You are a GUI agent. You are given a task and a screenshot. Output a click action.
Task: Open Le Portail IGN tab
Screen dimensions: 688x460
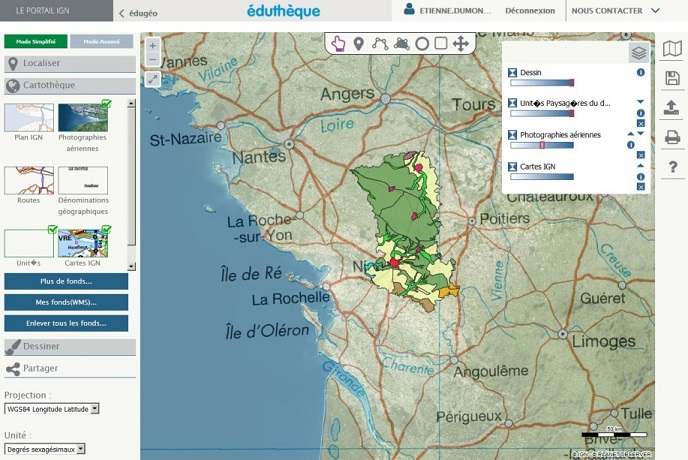[x=56, y=11]
